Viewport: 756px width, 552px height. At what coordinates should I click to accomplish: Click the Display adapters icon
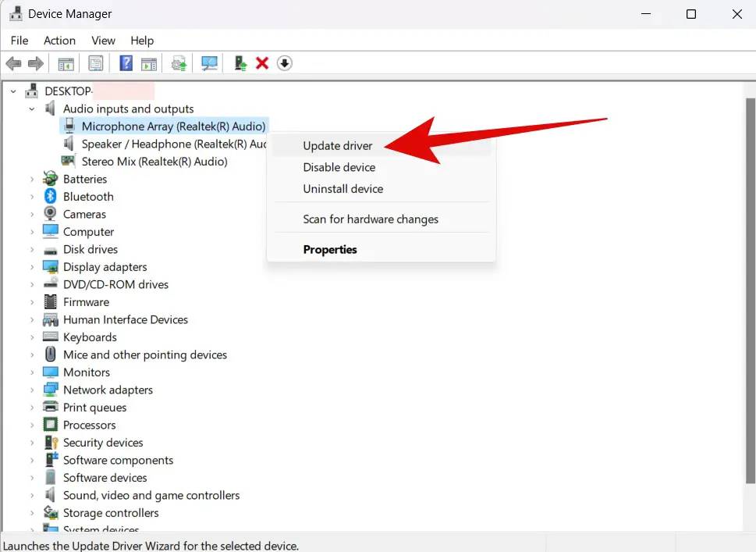[x=50, y=266]
